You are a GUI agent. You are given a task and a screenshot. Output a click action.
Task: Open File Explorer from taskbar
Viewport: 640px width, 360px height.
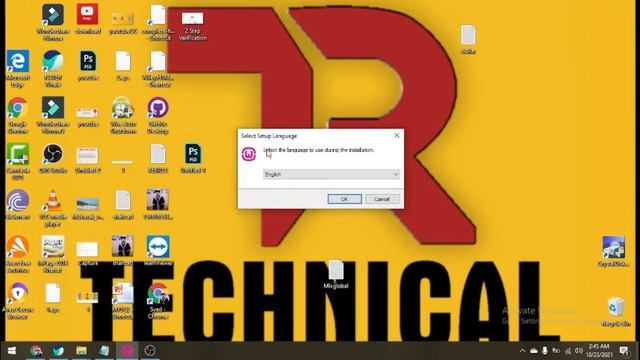81,351
